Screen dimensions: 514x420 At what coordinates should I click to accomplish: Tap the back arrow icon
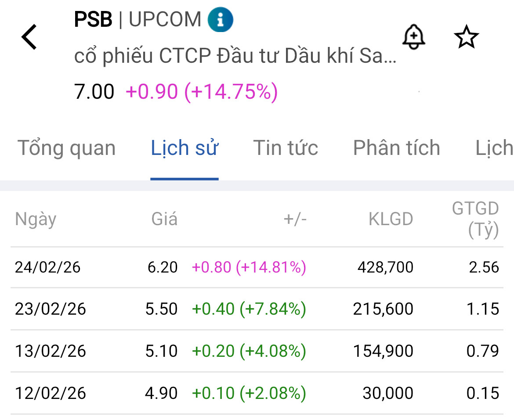coord(29,37)
